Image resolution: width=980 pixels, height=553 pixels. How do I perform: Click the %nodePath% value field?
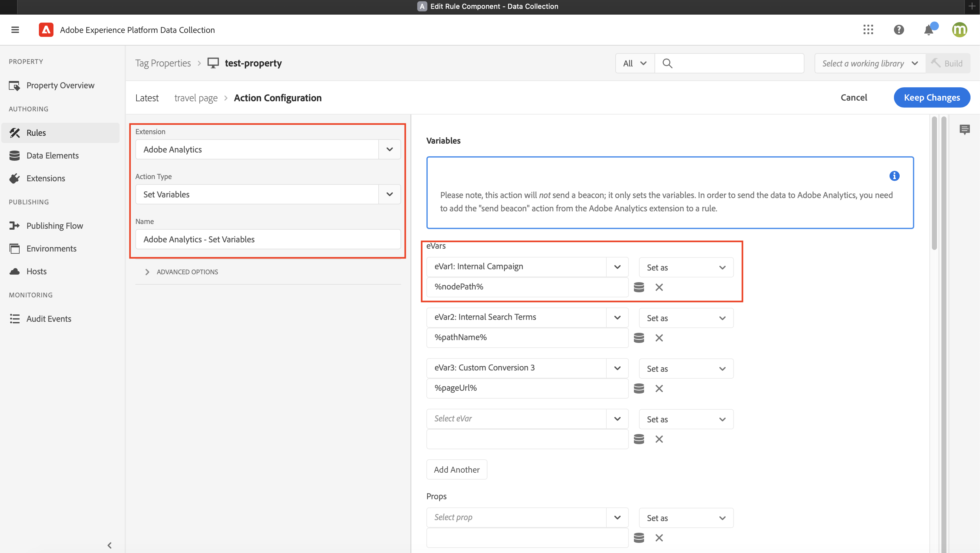[527, 287]
